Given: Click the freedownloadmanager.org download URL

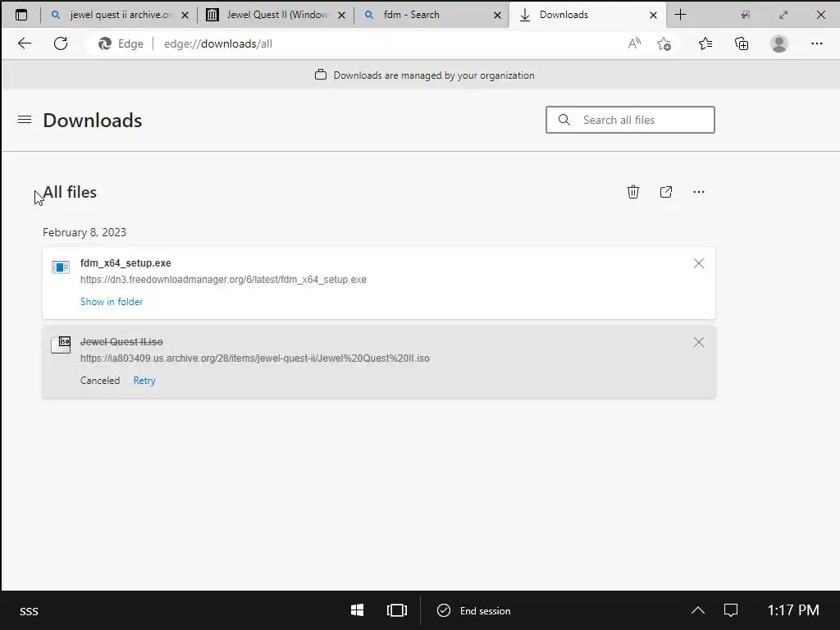Looking at the screenshot, I should tap(223, 280).
